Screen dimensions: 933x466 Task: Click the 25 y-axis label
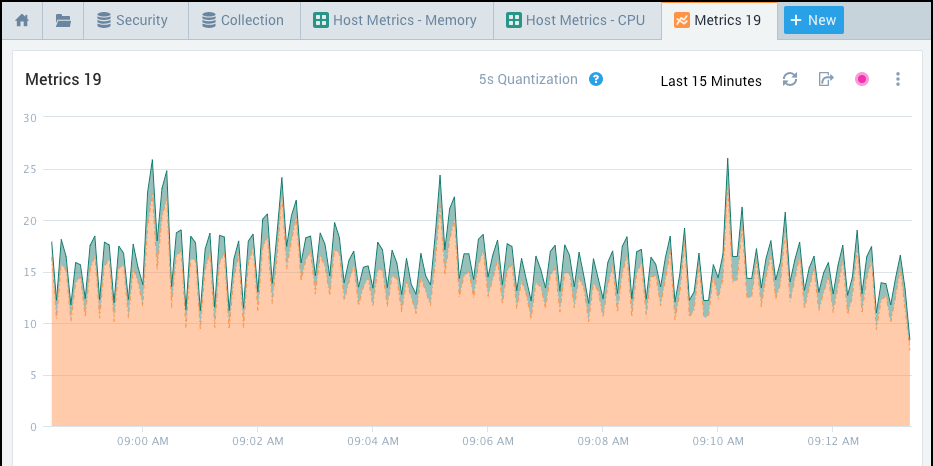(x=30, y=169)
